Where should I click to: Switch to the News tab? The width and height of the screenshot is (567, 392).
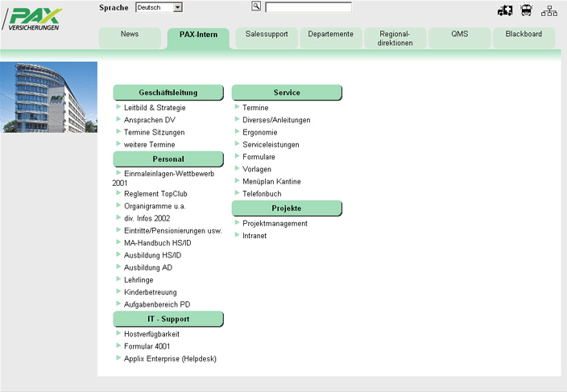point(130,38)
